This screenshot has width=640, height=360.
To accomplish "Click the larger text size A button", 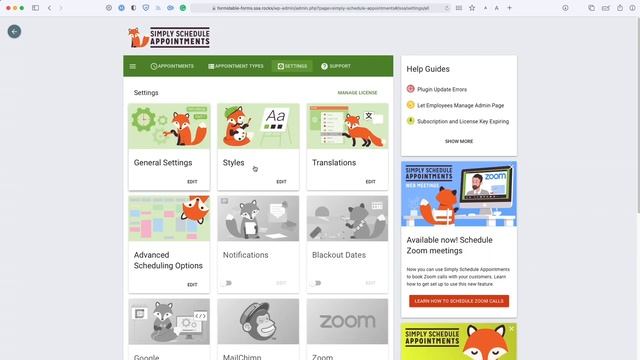I will pos(496,8).
